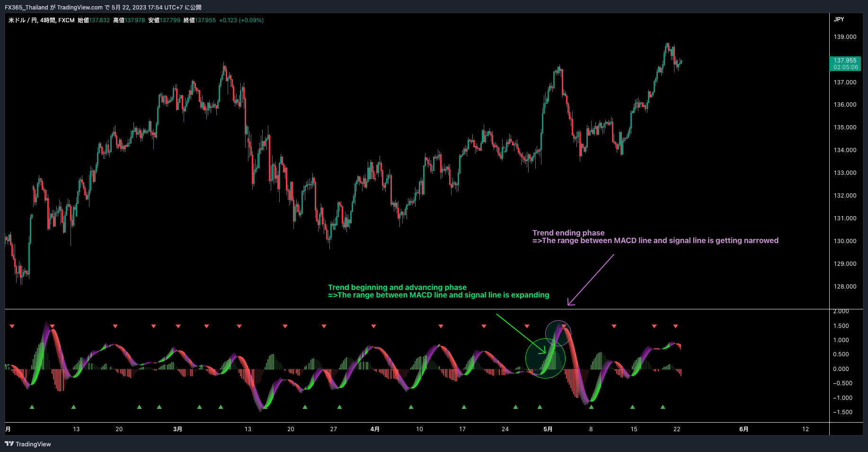Screen dimensions: 868x452
Task: Click the positive 1.000 indicator scale label
Action: coord(841,340)
